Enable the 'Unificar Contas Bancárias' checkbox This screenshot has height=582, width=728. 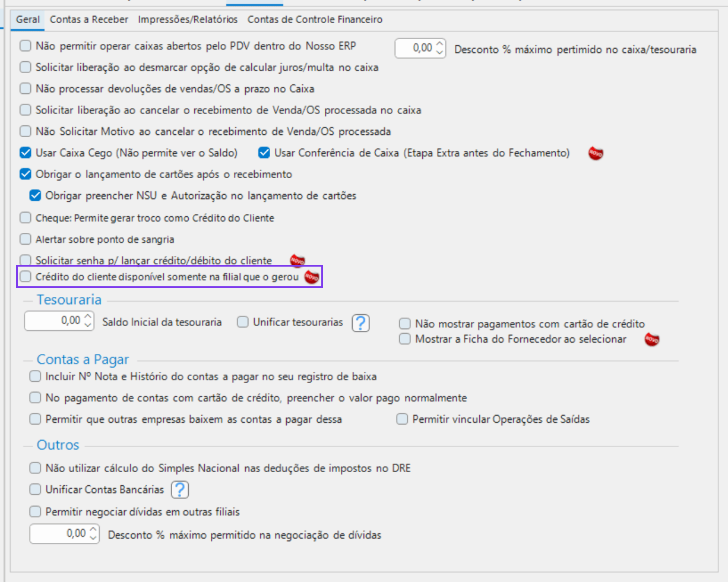pos(35,489)
